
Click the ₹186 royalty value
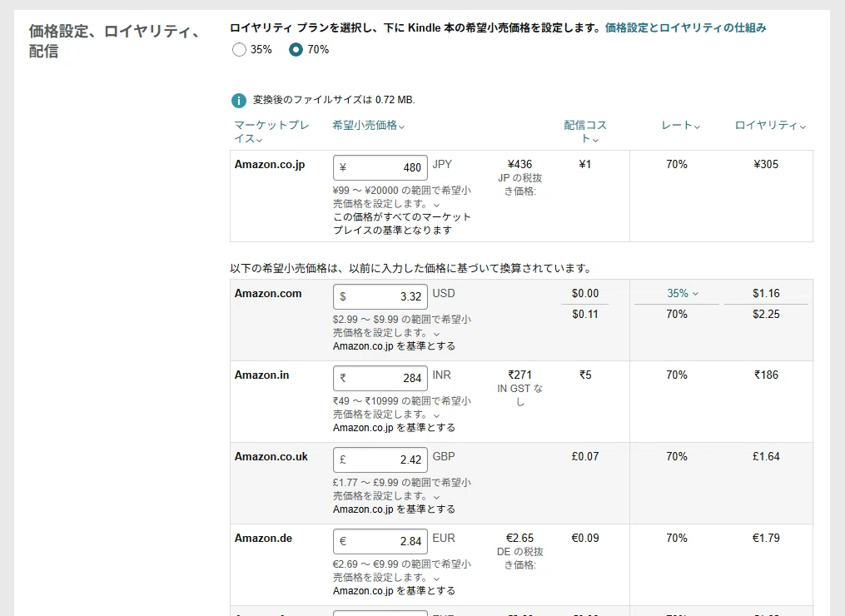click(x=766, y=375)
